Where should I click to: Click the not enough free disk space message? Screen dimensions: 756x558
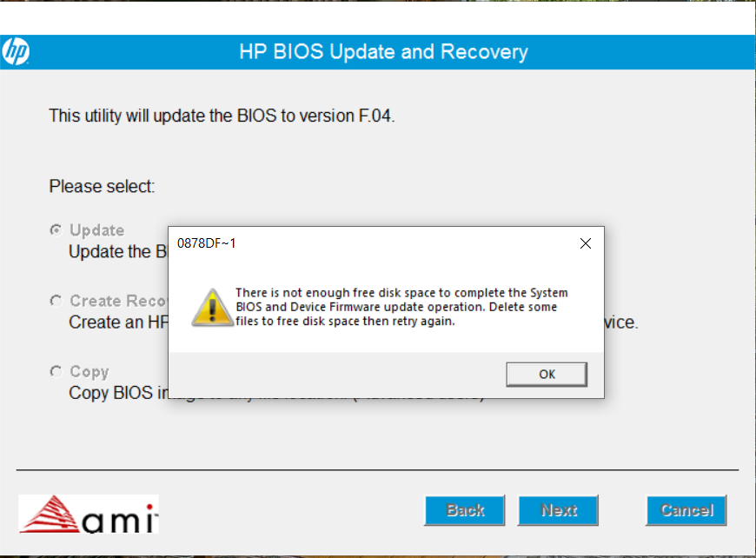(x=401, y=307)
